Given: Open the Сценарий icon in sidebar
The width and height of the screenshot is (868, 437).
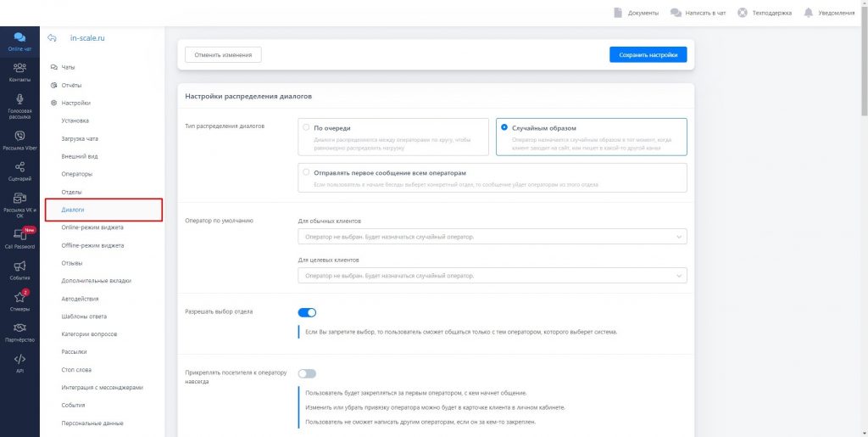Looking at the screenshot, I should click(19, 168).
